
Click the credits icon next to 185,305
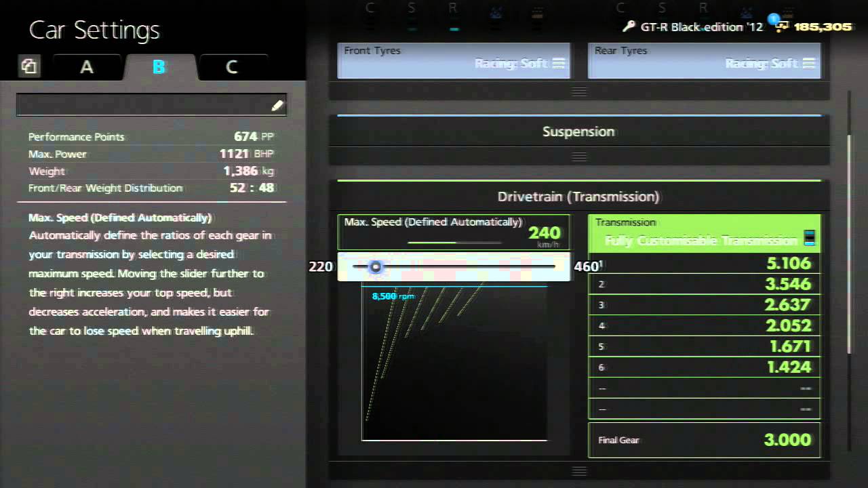[781, 26]
